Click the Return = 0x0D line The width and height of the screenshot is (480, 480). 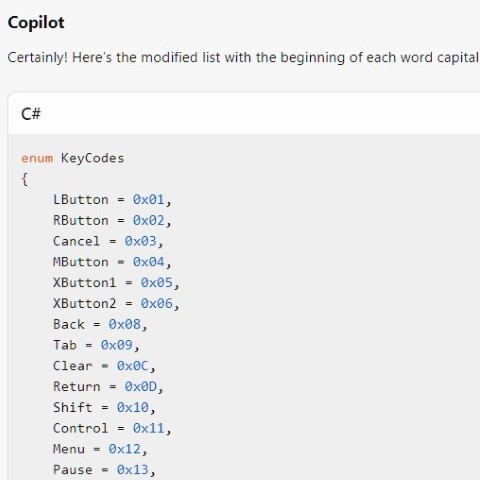point(108,387)
